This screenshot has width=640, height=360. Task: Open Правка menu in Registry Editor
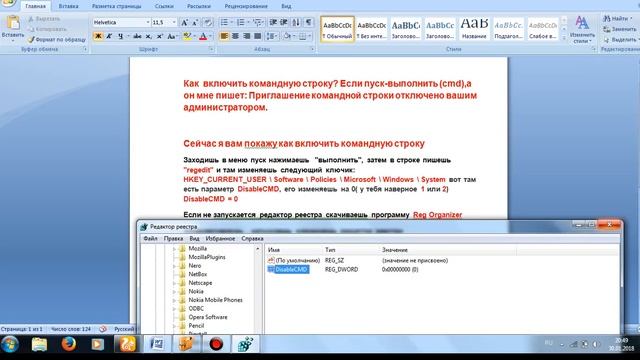pos(173,238)
